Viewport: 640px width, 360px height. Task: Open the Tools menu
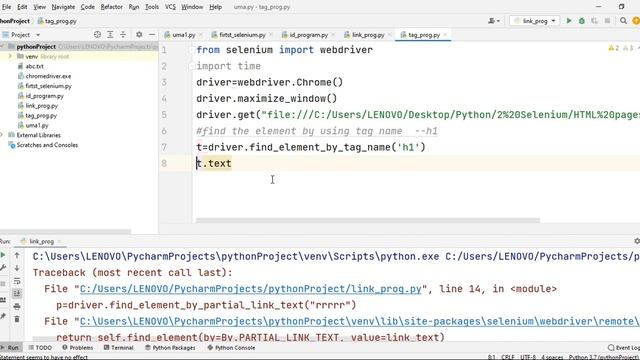pyautogui.click(x=152, y=7)
